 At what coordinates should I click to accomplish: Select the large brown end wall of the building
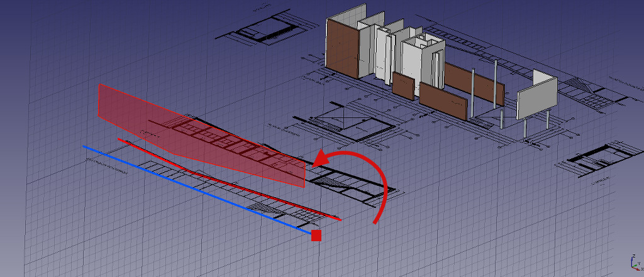tap(343, 49)
